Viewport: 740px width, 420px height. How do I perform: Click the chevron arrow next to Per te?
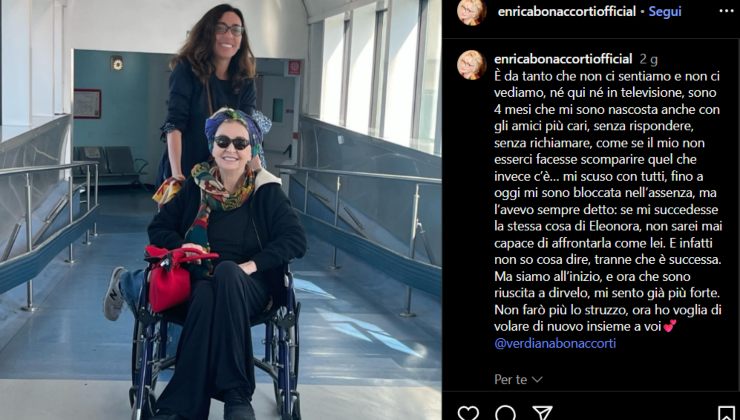(537, 379)
